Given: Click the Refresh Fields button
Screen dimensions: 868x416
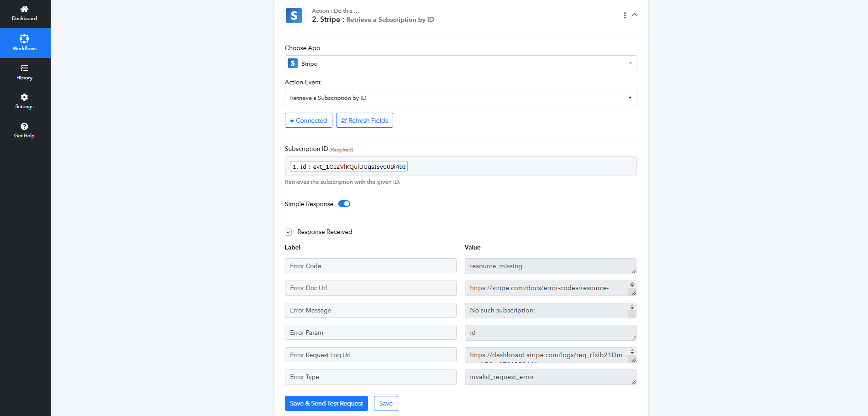Looking at the screenshot, I should [x=364, y=120].
